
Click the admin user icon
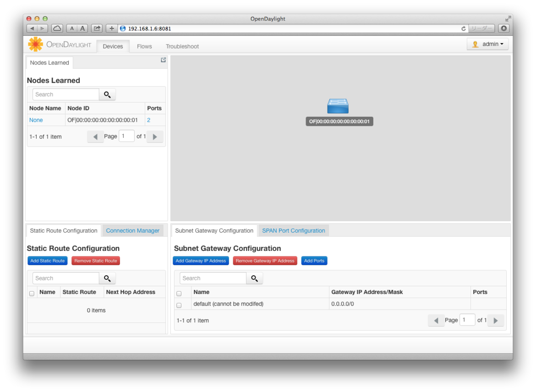[475, 44]
